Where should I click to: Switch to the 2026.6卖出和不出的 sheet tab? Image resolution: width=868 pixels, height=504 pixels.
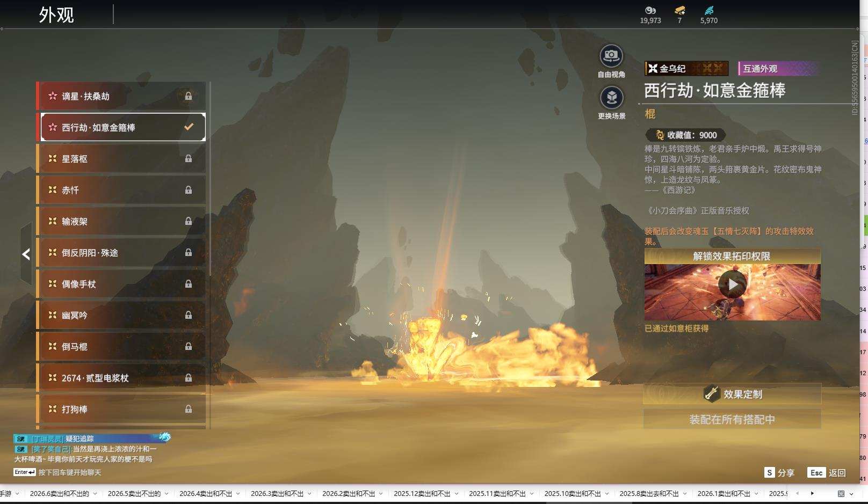click(60, 493)
